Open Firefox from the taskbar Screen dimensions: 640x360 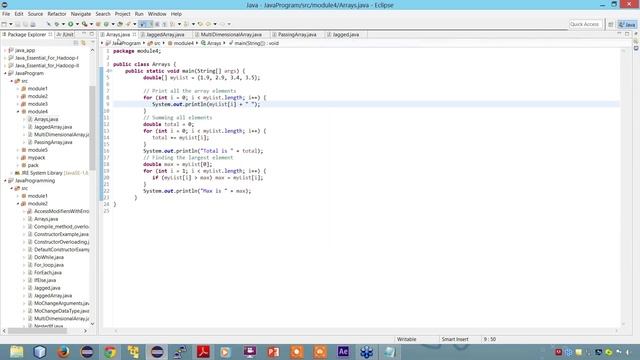click(63, 352)
